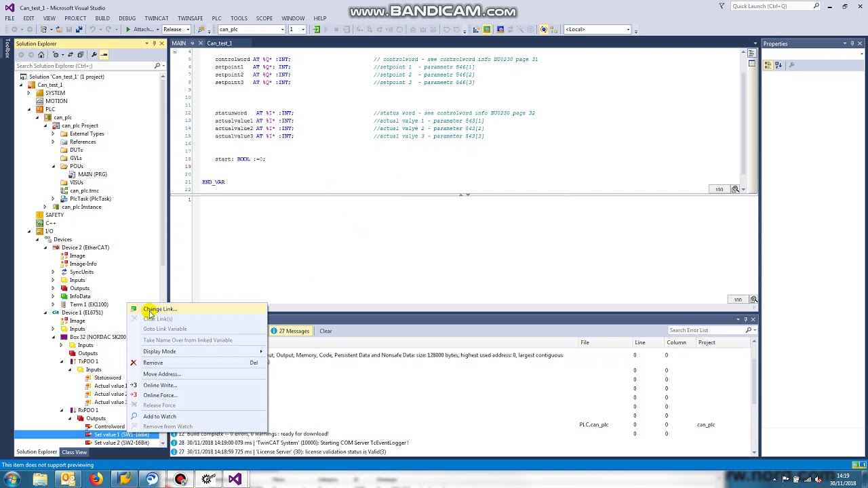
Task: Choose Online Force... menu entry
Action: pyautogui.click(x=197, y=395)
